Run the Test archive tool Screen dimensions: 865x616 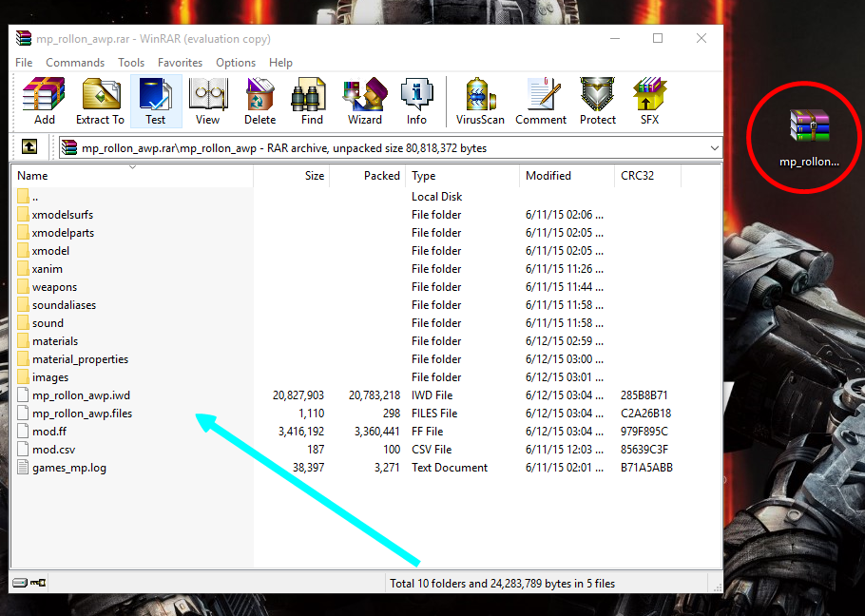155,101
